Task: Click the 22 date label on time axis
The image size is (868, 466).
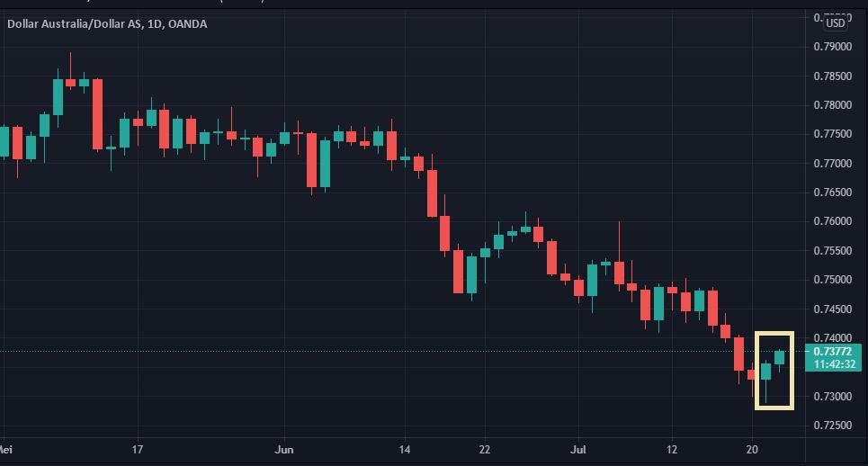Action: pyautogui.click(x=484, y=449)
